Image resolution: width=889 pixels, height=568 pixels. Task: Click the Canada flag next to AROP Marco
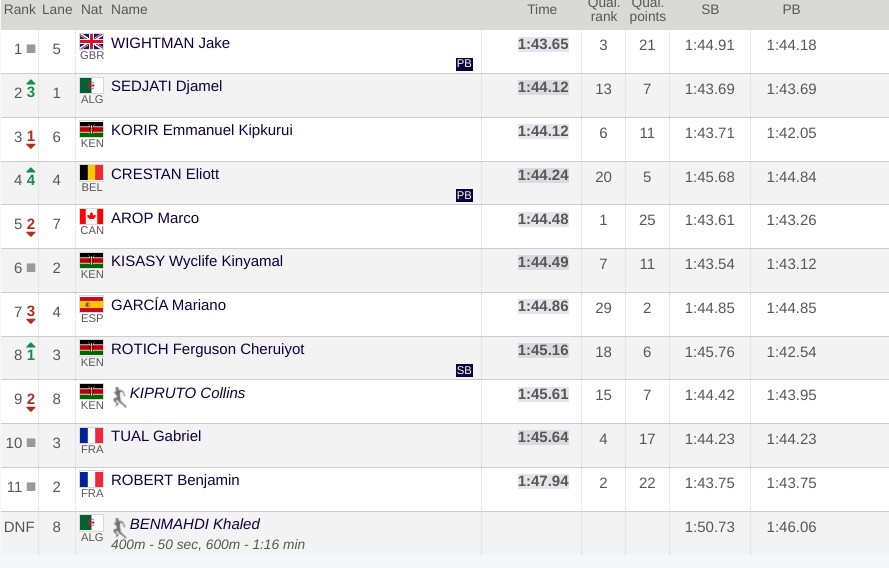(91, 217)
